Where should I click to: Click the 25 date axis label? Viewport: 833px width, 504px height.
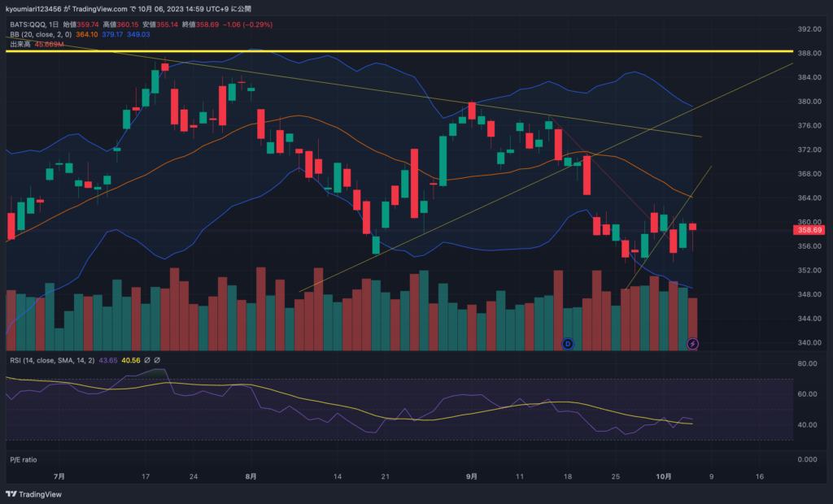[615, 476]
